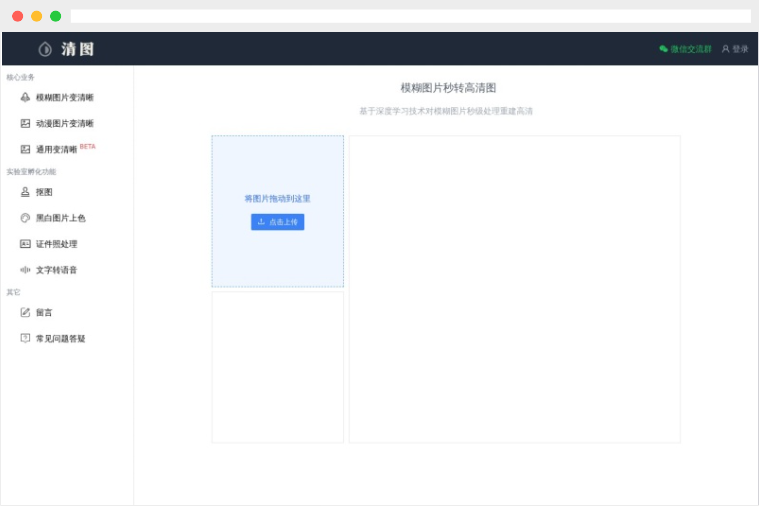The height and width of the screenshot is (506, 759).
Task: Click the yellow minimize window button
Action: click(36, 16)
